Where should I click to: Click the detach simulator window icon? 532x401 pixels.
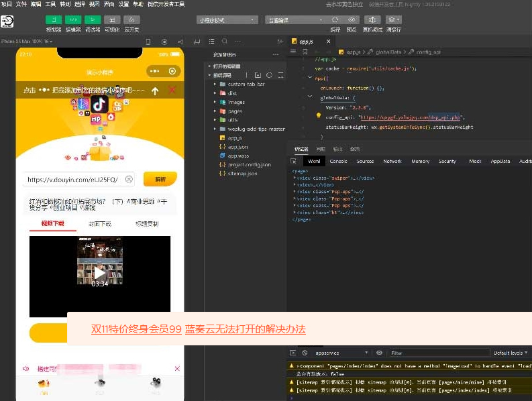(197, 42)
